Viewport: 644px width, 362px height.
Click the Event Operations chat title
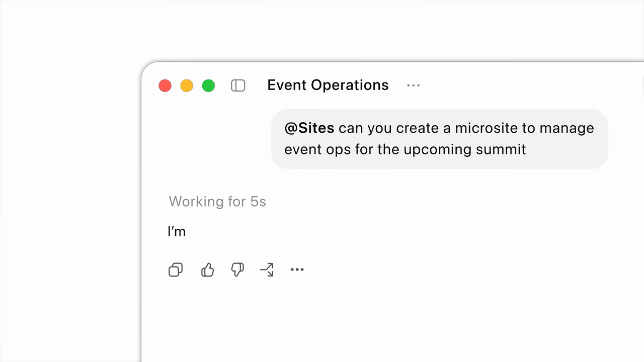coord(328,85)
